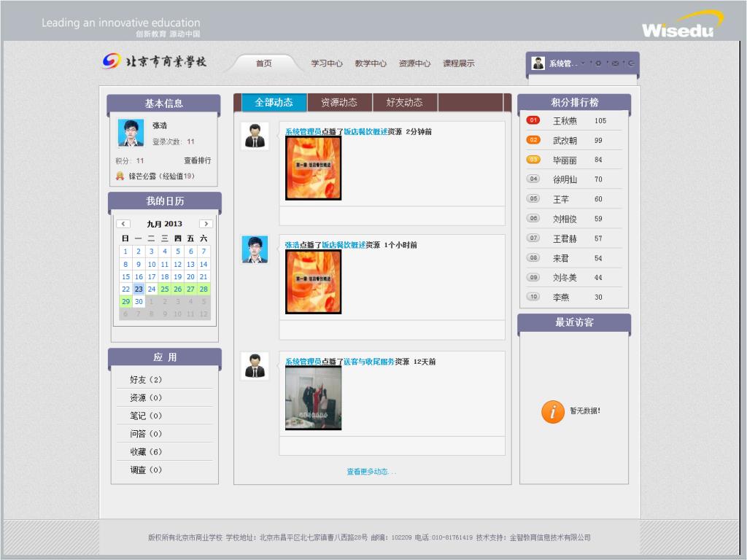Click rank badge 09 beside 刘冬美

point(533,277)
